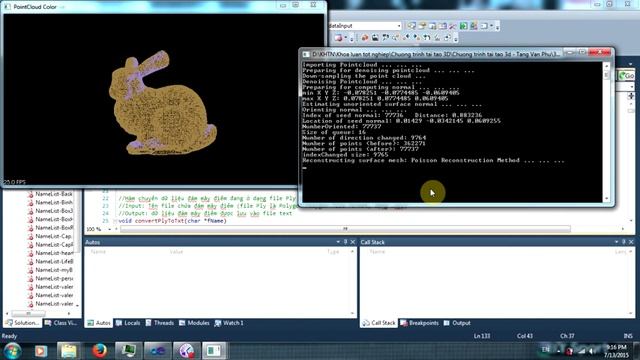Click the Visual Studio taskbar icon
Viewport: 640px width, 360px height.
[158, 351]
